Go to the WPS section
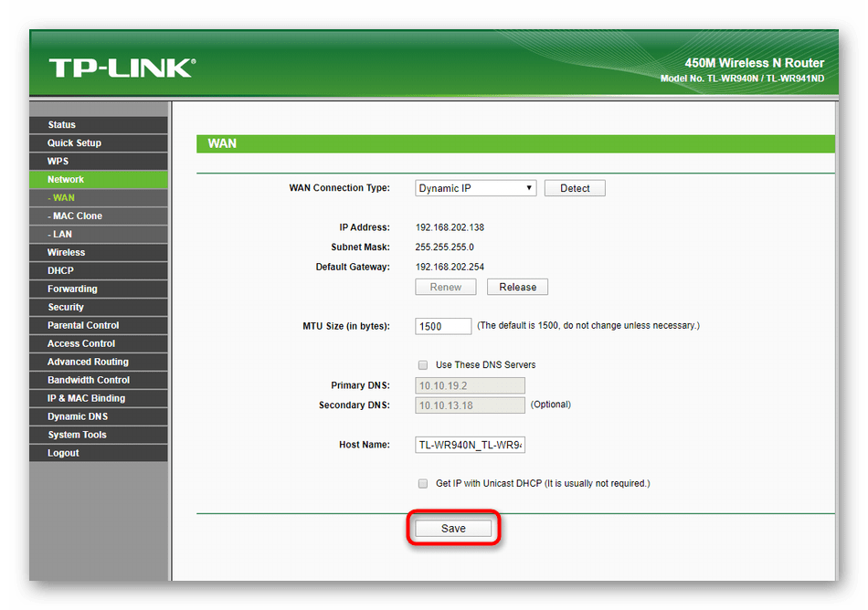Viewport: 868px width, 610px height. [99, 161]
